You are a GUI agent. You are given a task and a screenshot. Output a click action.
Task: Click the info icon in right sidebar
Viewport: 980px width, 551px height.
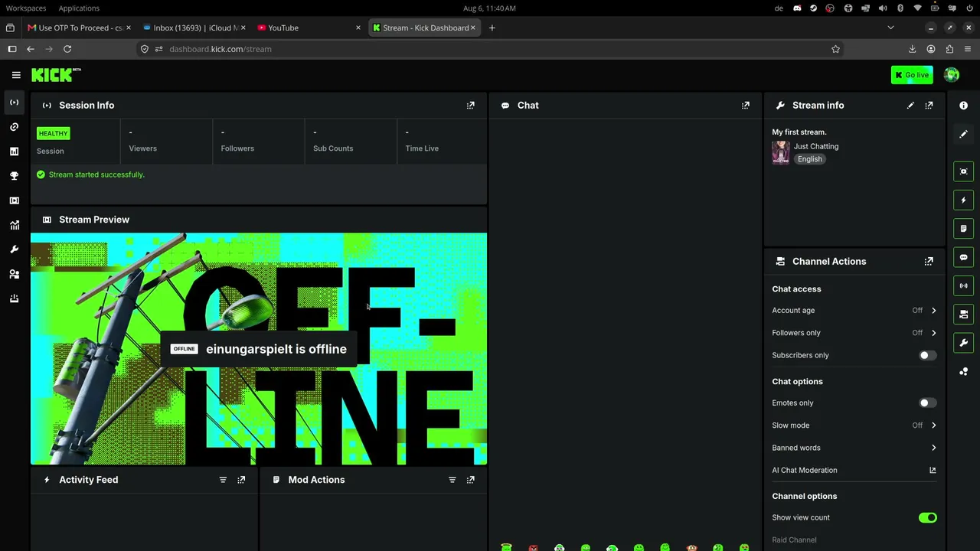coord(963,106)
